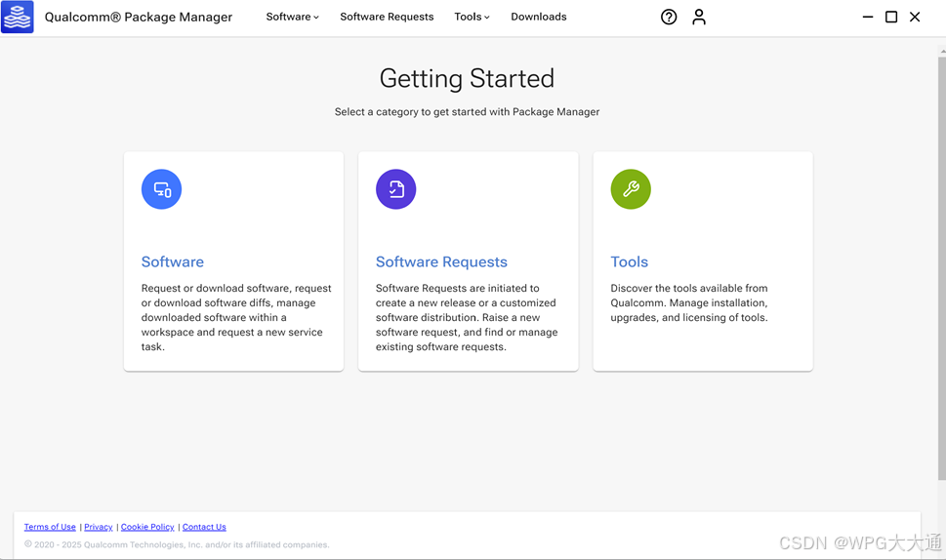
Task: Click the Software card description text
Action: [236, 318]
